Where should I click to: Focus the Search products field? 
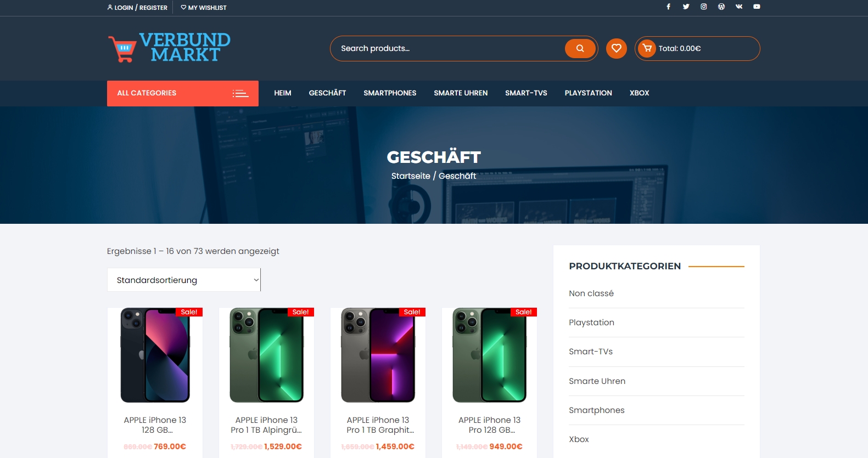tap(447, 48)
